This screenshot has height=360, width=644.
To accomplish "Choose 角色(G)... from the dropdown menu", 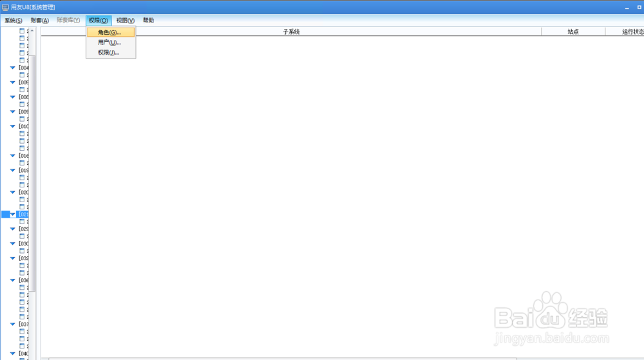I will 111,32.
